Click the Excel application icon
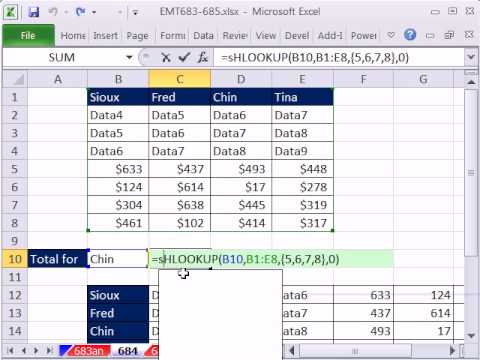The height and width of the screenshot is (360, 480). click(x=11, y=12)
